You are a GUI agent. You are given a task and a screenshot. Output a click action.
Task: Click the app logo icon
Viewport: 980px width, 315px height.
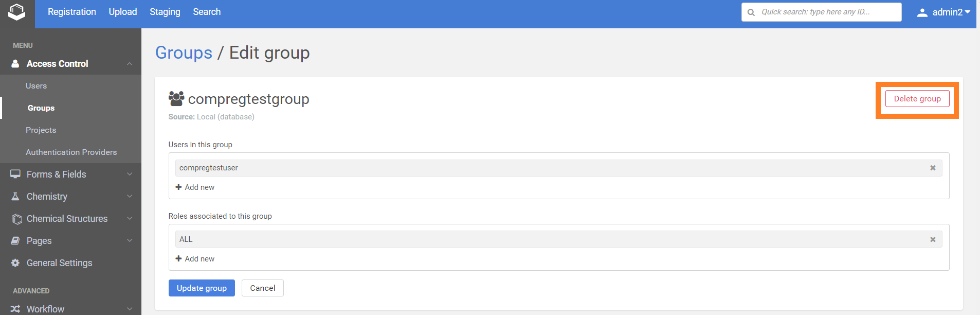17,12
